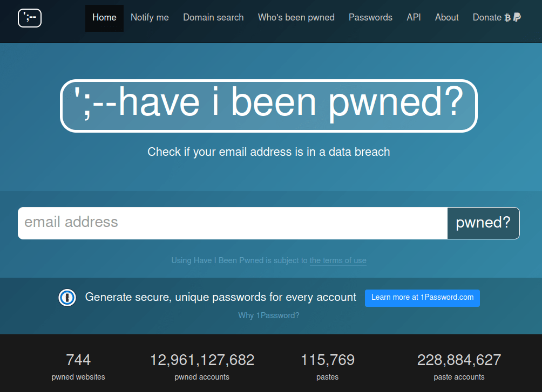Image resolution: width=542 pixels, height=392 pixels.
Task: Click the pwned? search button
Action: coord(483,223)
